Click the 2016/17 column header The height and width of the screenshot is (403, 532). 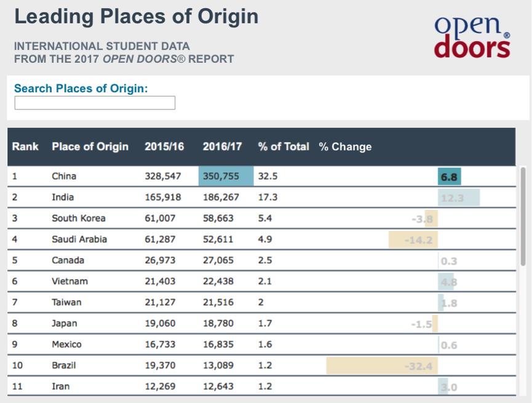222,146
